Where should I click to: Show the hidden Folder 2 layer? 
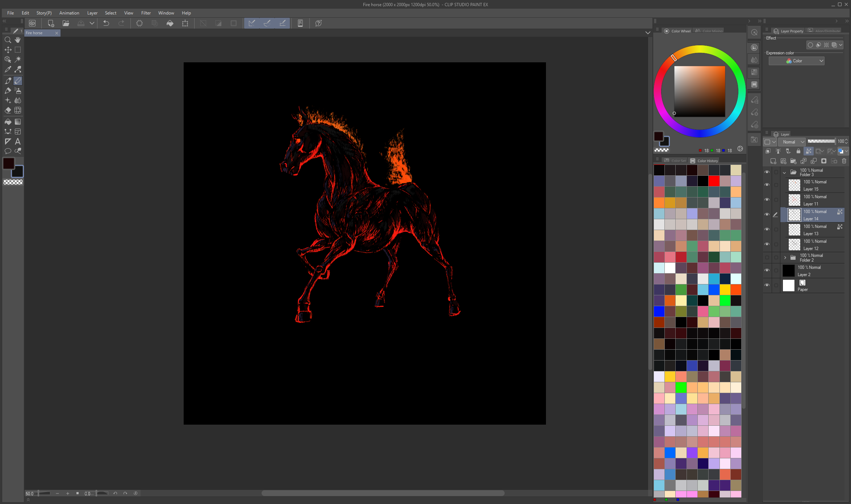(x=767, y=258)
